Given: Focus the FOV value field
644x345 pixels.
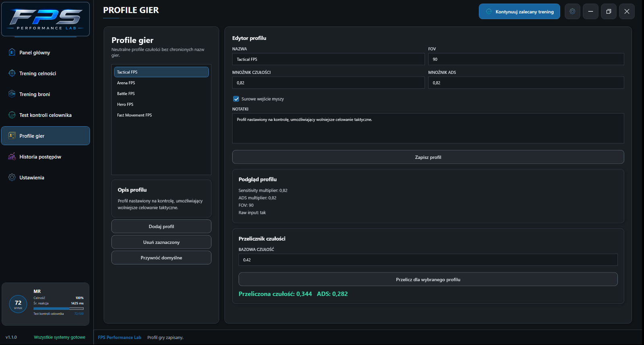Looking at the screenshot, I should click(x=526, y=59).
